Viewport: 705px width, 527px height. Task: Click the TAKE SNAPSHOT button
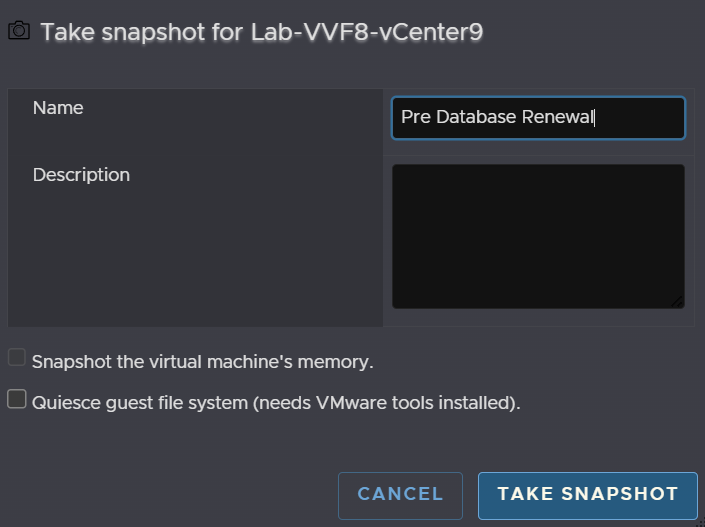click(588, 495)
